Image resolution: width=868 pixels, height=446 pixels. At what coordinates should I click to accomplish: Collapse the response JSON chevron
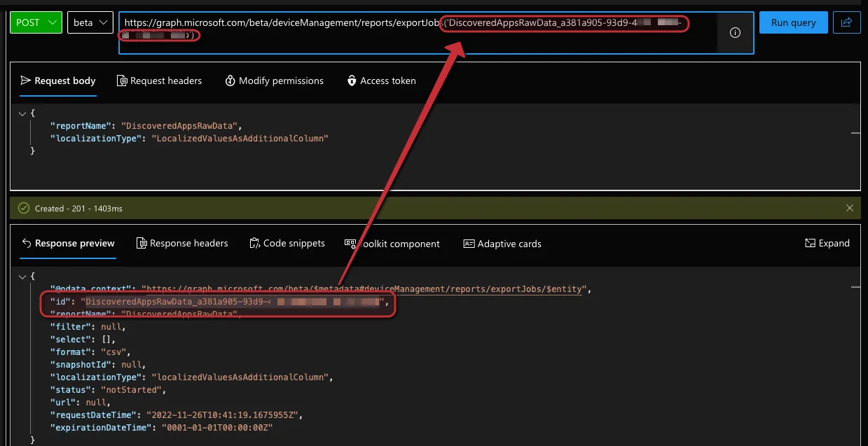pos(22,277)
